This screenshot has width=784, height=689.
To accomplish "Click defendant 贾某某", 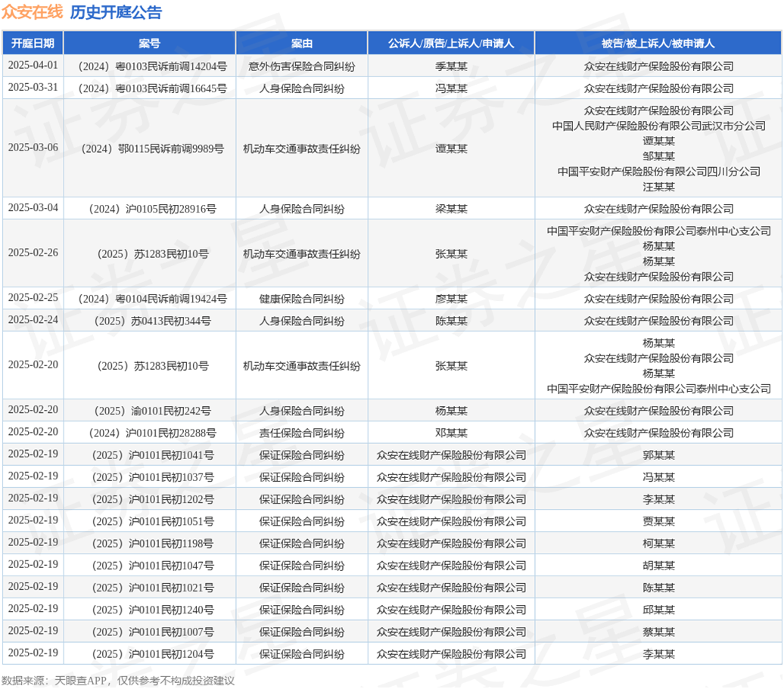I will (x=658, y=521).
